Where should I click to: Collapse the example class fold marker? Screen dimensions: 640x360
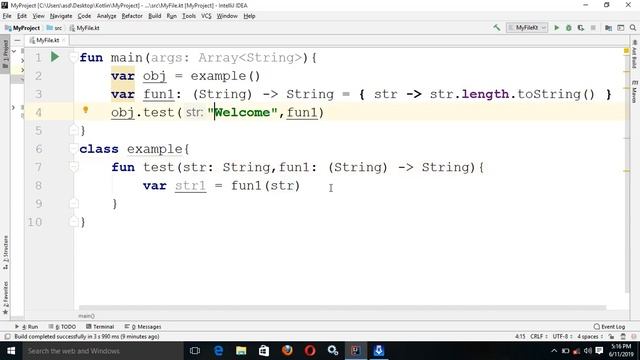tap(73, 149)
